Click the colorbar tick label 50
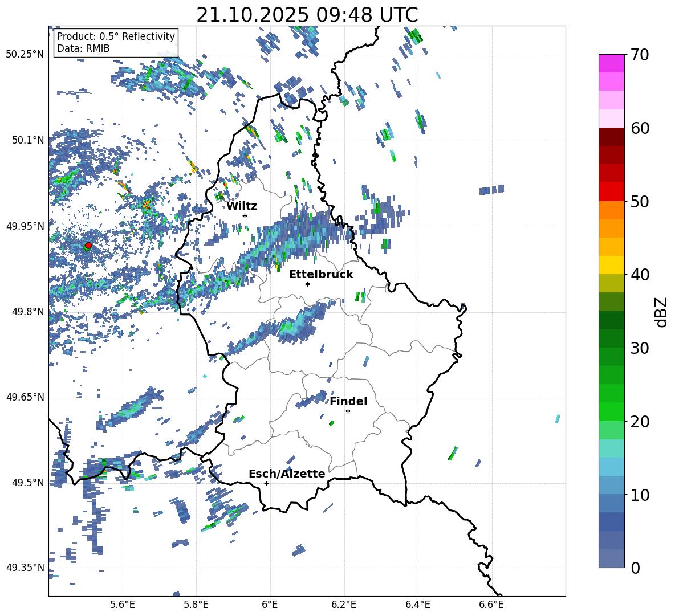This screenshot has width=675, height=616. point(640,201)
